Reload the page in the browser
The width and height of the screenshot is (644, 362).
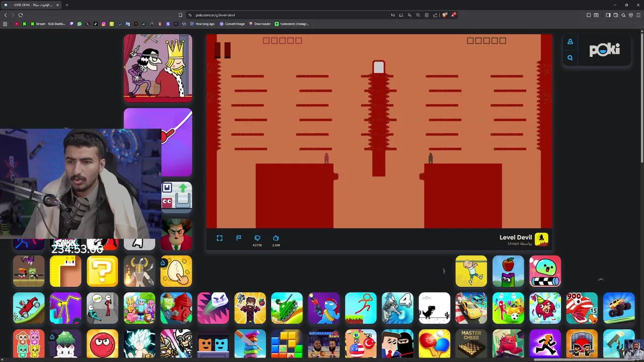[x=21, y=15]
